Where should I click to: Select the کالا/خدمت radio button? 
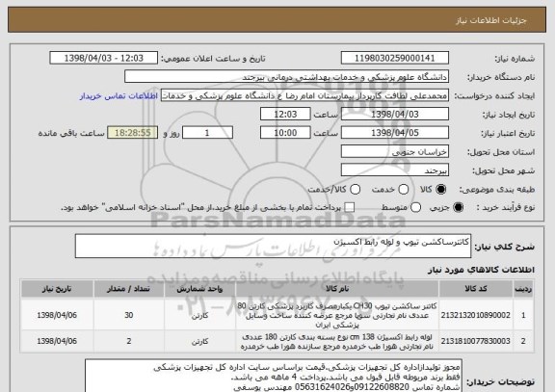(355, 190)
